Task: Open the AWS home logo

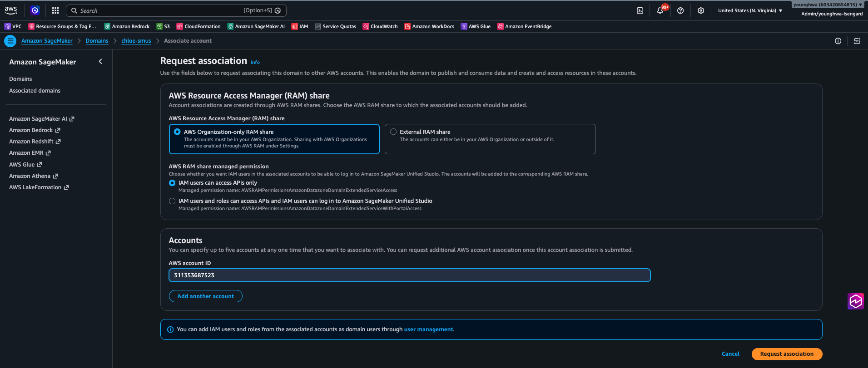Action: pyautogui.click(x=11, y=10)
